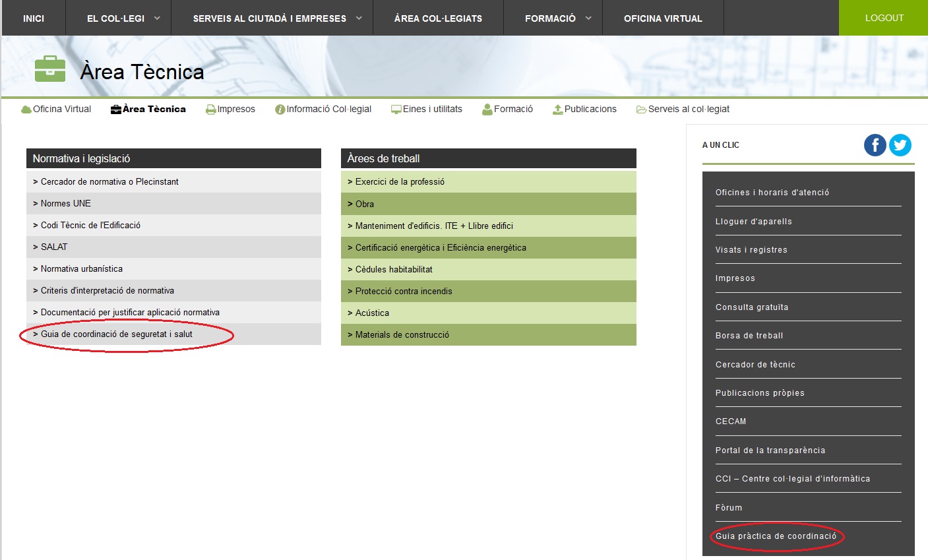Screen dimensions: 928x560
Task: Click the A UN CLIC sidebar heading
Action: (x=721, y=145)
